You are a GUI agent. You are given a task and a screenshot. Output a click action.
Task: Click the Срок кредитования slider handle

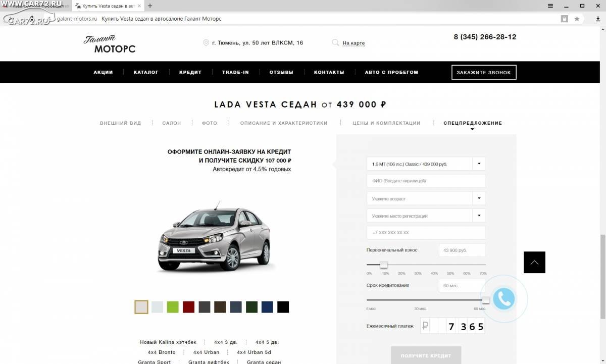point(486,300)
